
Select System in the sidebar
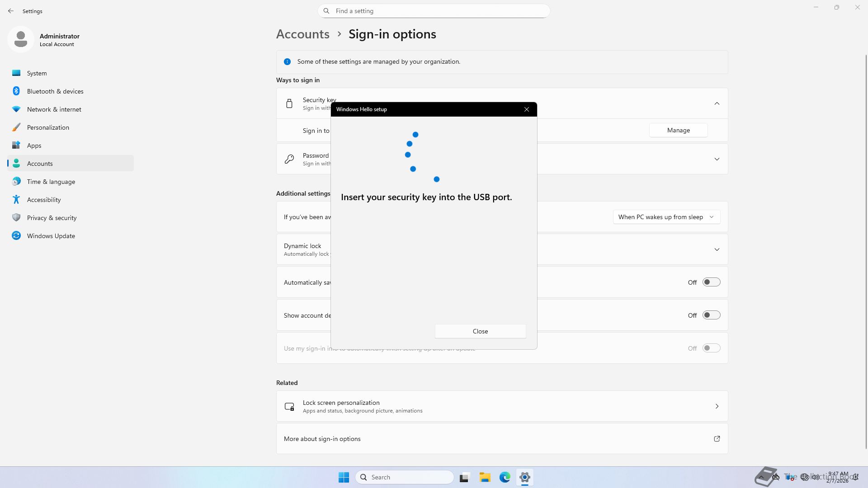[37, 73]
